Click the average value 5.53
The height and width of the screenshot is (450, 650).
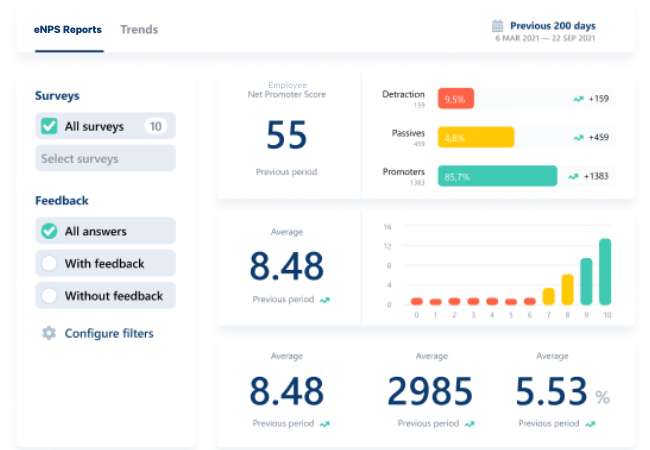[551, 391]
